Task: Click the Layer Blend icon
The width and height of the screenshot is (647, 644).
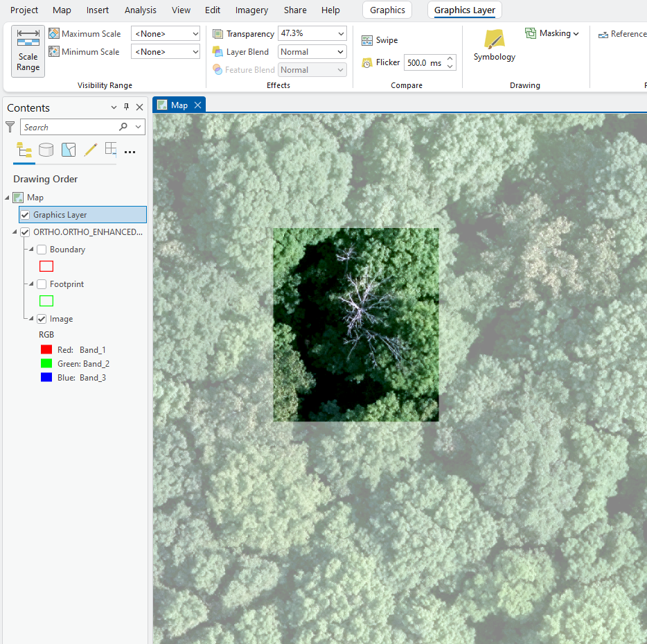Action: point(218,51)
